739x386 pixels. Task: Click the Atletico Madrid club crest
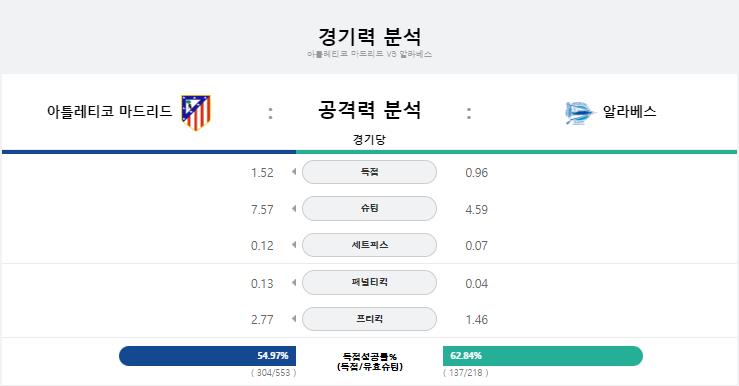(x=196, y=113)
